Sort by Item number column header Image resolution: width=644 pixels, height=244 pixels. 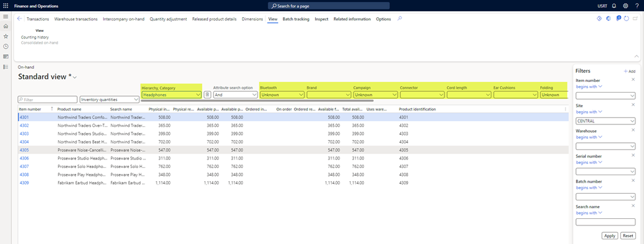point(30,109)
